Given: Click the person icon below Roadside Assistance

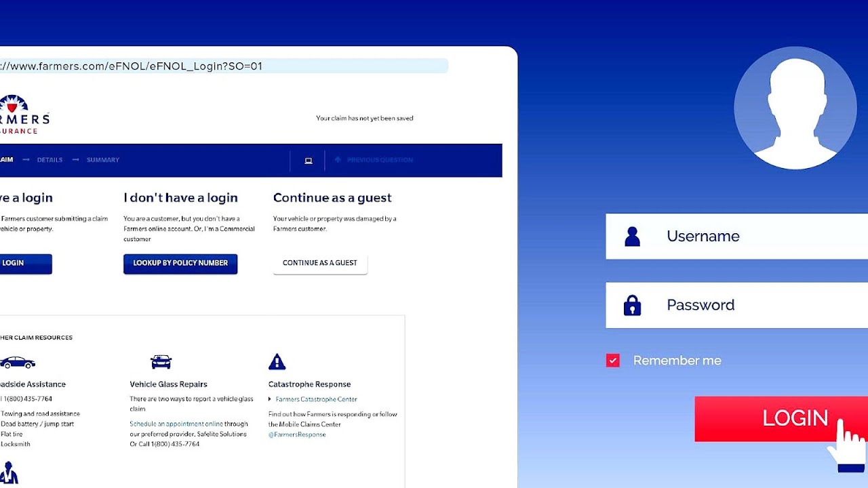Looking at the screenshot, I should [9, 474].
